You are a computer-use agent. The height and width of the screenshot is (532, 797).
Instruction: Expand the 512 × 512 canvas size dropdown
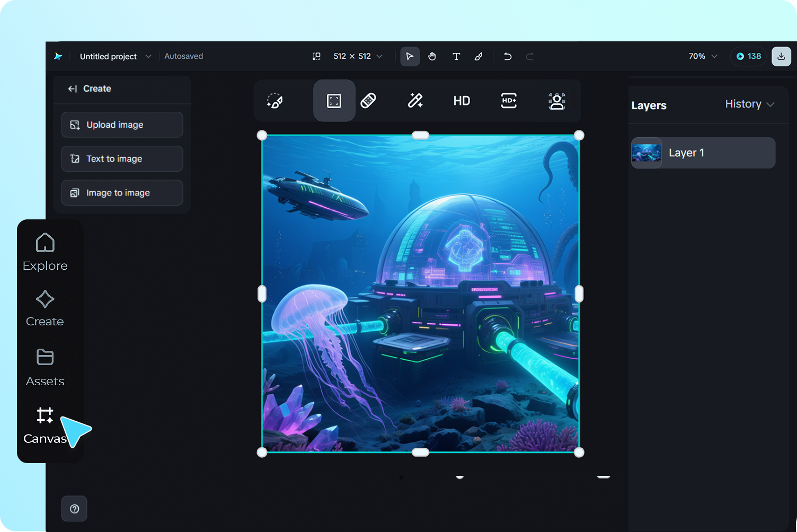tap(357, 56)
